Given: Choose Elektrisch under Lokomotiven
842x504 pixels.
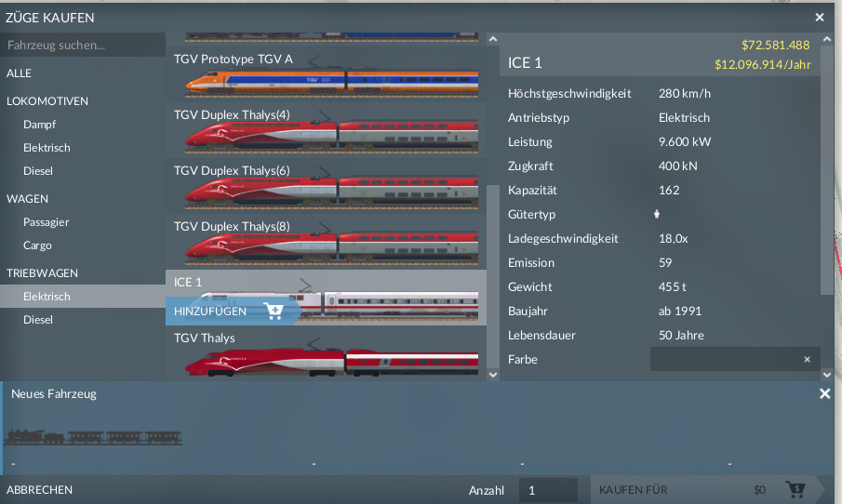Looking at the screenshot, I should pos(47,148).
